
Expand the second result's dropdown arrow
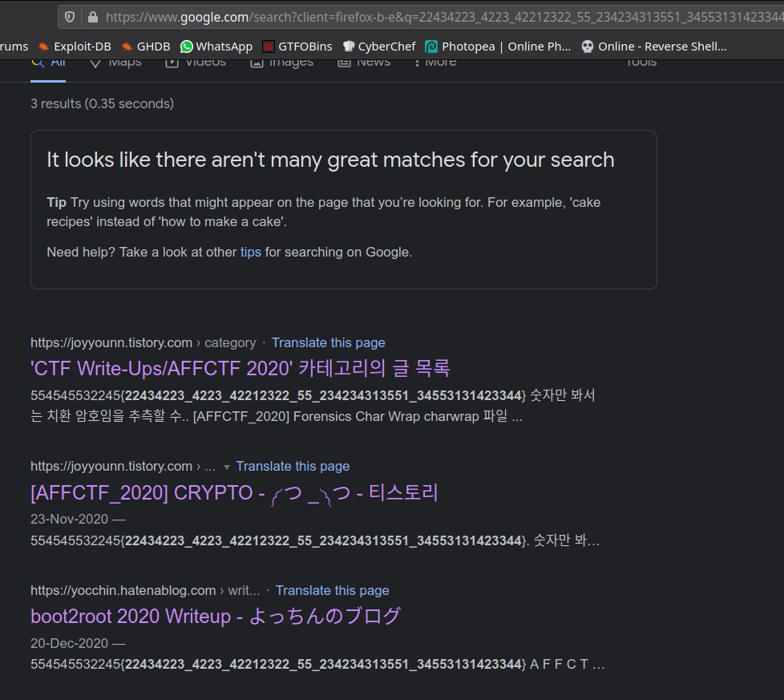point(226,467)
